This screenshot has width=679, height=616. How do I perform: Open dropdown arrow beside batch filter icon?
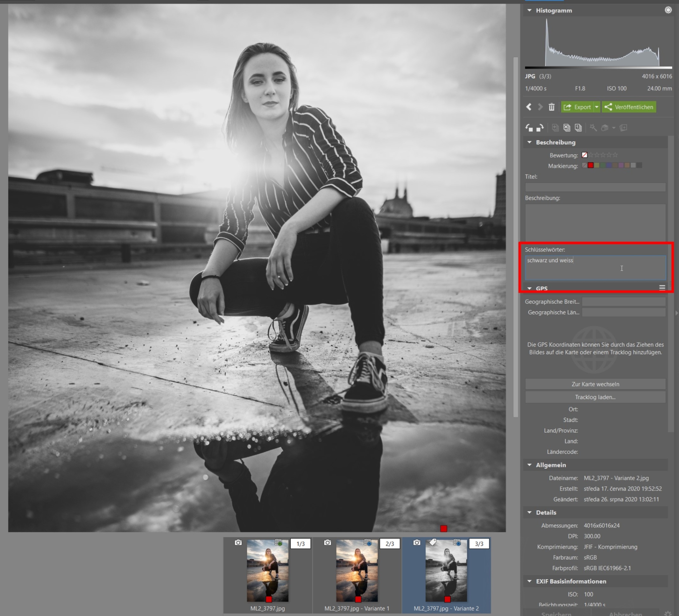[614, 128]
